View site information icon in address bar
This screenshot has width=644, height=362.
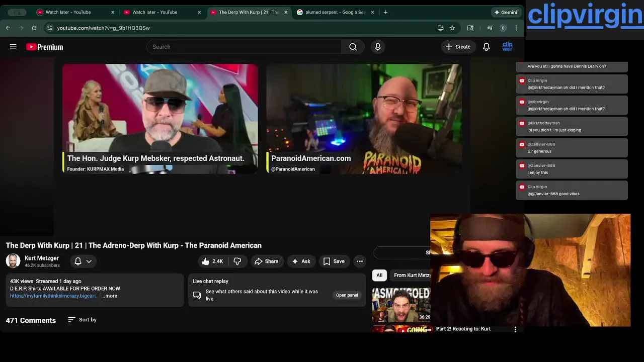click(50, 28)
